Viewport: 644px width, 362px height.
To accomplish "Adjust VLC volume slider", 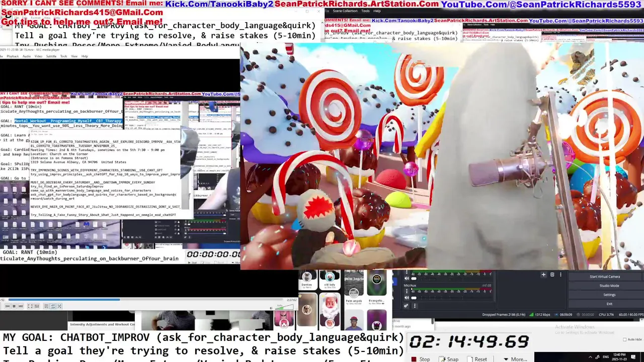I will pyautogui.click(x=284, y=307).
